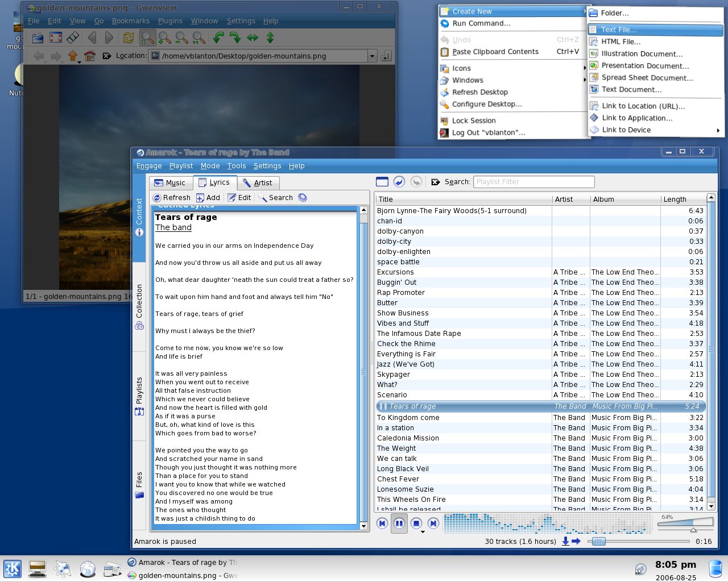Switch to the Artist tab in Amarok
Viewport: 728px width, 582px height.
[x=258, y=182]
